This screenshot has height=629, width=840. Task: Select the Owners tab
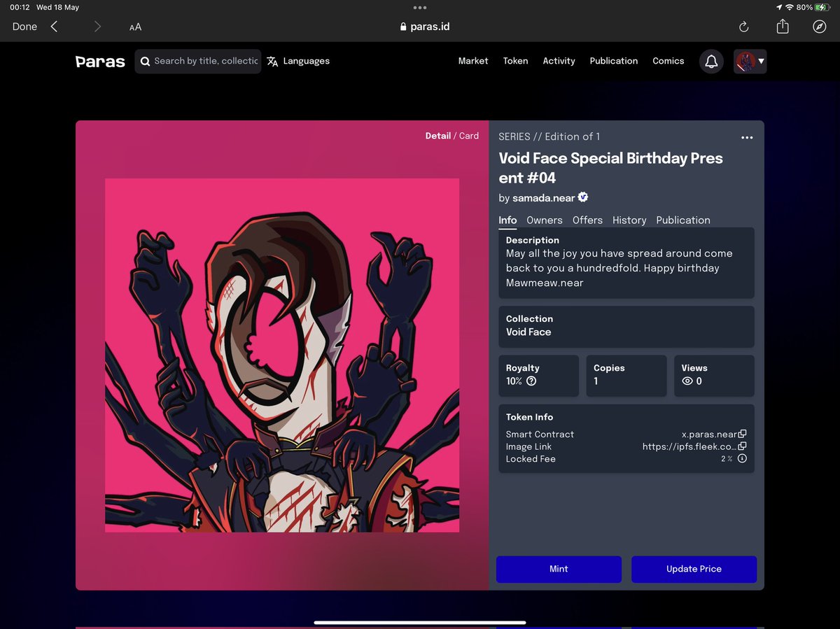pyautogui.click(x=545, y=220)
